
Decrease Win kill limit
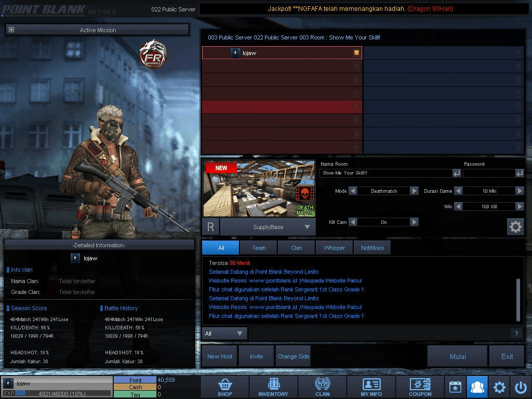click(x=458, y=206)
